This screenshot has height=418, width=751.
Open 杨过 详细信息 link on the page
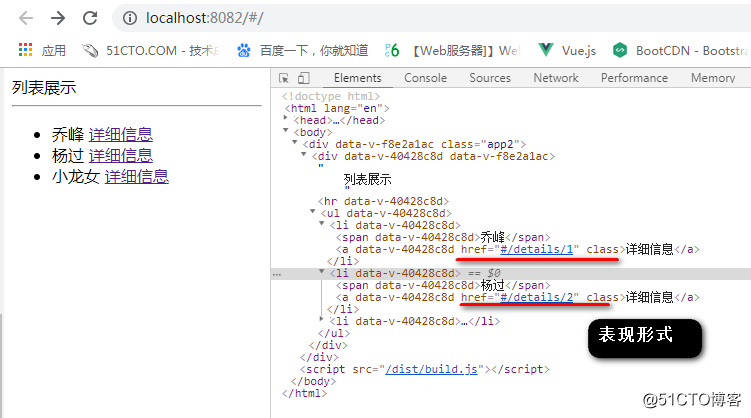[x=121, y=156]
